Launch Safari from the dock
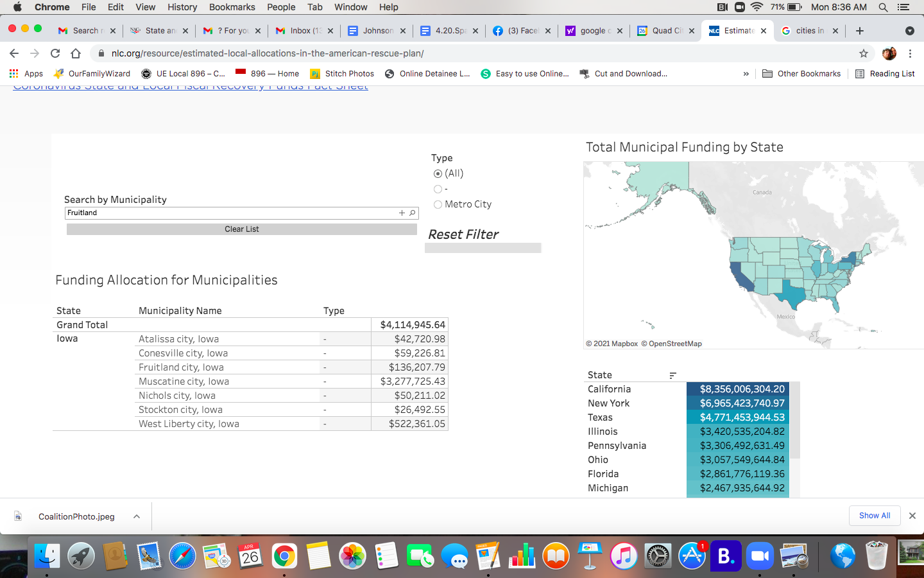The width and height of the screenshot is (924, 578). click(182, 556)
